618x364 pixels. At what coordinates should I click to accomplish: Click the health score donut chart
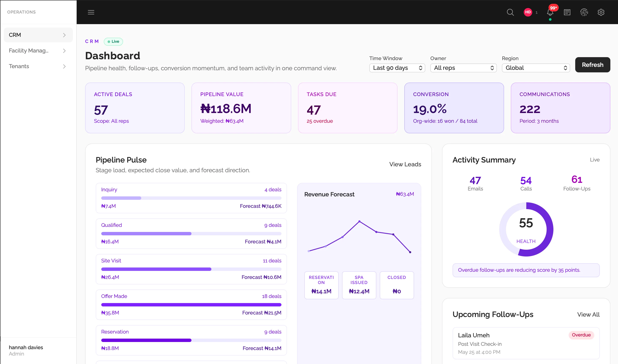[526, 229]
